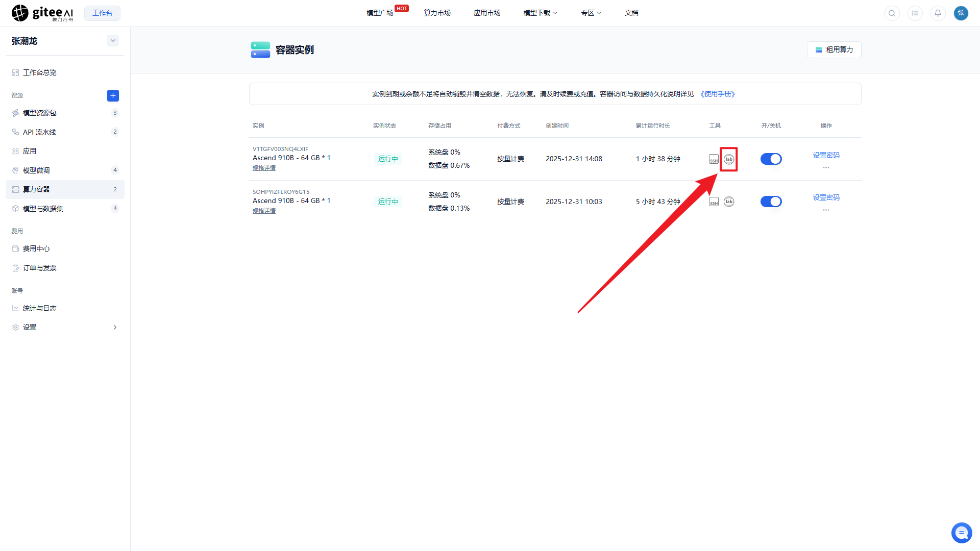Viewport: 980px width, 551px height.
Task: Click SSH icon of second instance
Action: click(x=714, y=202)
